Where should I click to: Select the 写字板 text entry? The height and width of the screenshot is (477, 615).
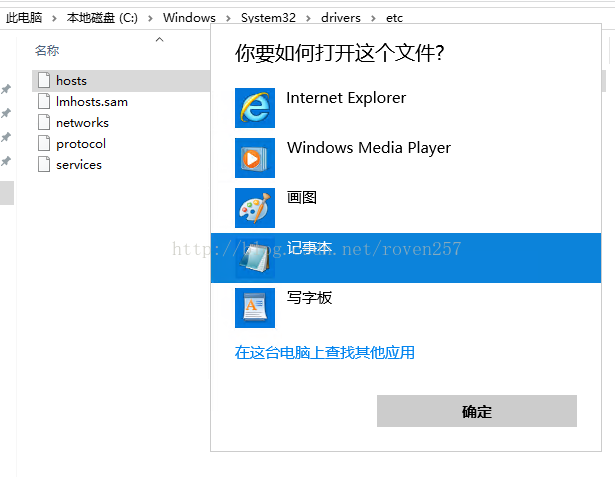(x=309, y=298)
